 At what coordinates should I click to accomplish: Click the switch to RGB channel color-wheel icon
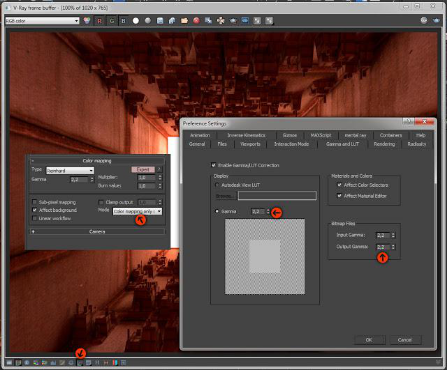pos(87,21)
